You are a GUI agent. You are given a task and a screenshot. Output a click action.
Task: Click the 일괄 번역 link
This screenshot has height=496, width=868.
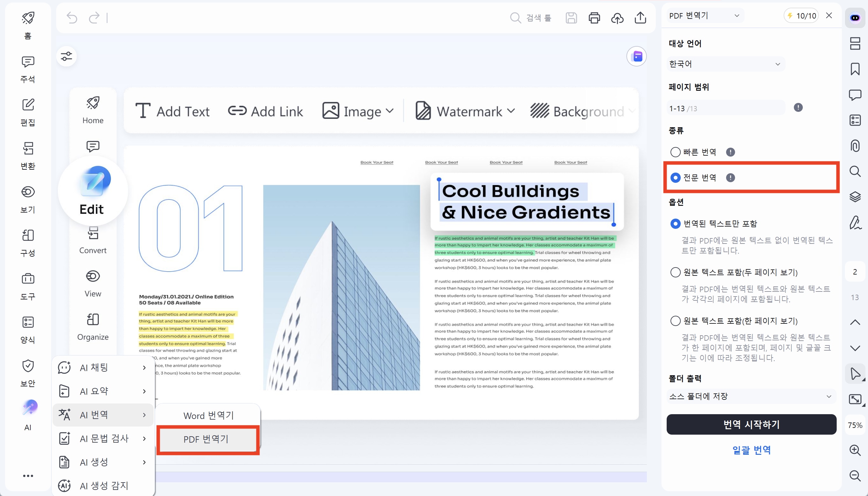click(751, 450)
